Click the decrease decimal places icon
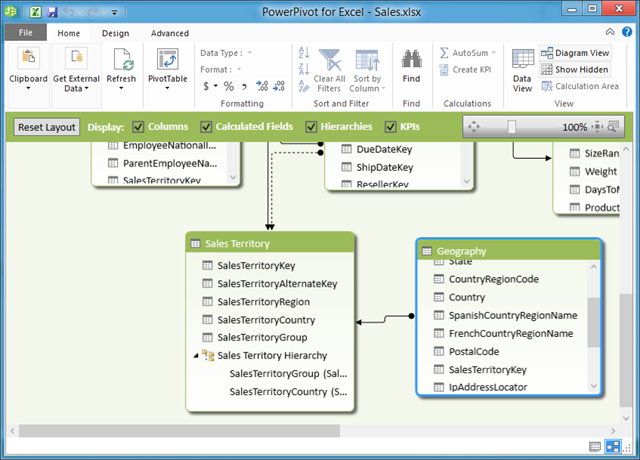 (279, 86)
